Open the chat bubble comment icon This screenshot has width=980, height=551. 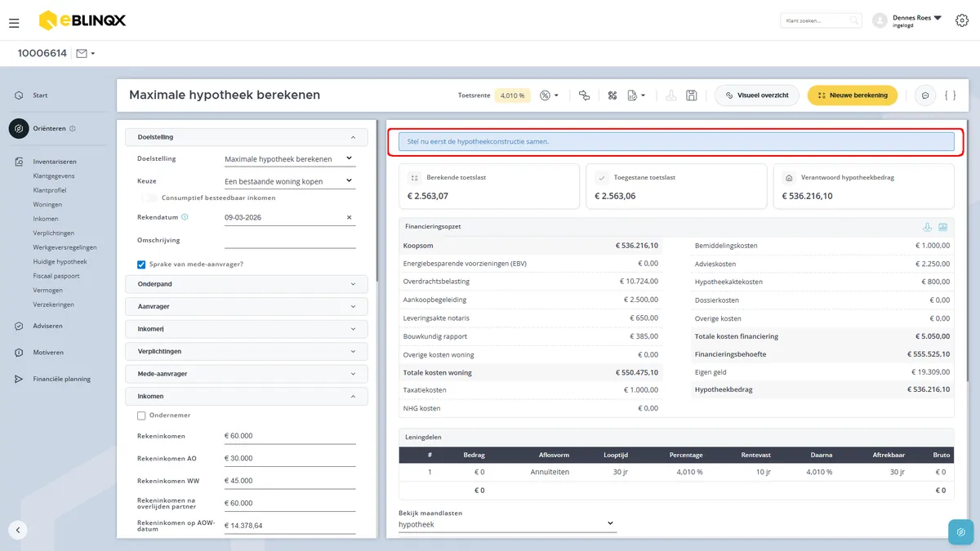point(925,96)
